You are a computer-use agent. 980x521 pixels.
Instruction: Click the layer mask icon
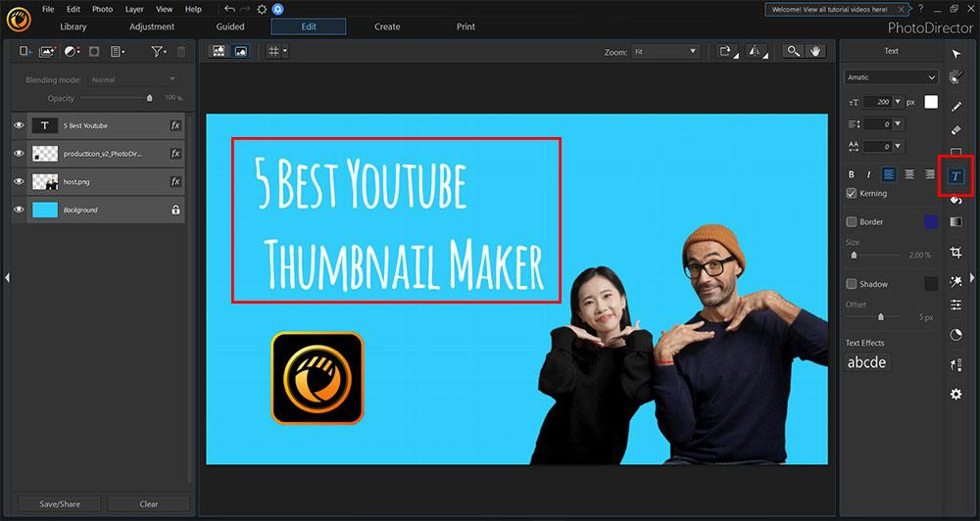(94, 52)
